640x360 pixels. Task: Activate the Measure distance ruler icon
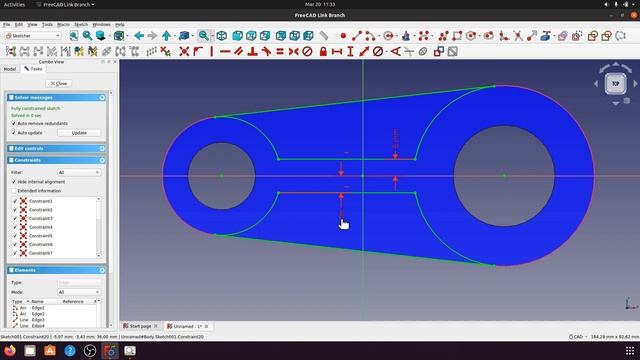pyautogui.click(x=324, y=36)
